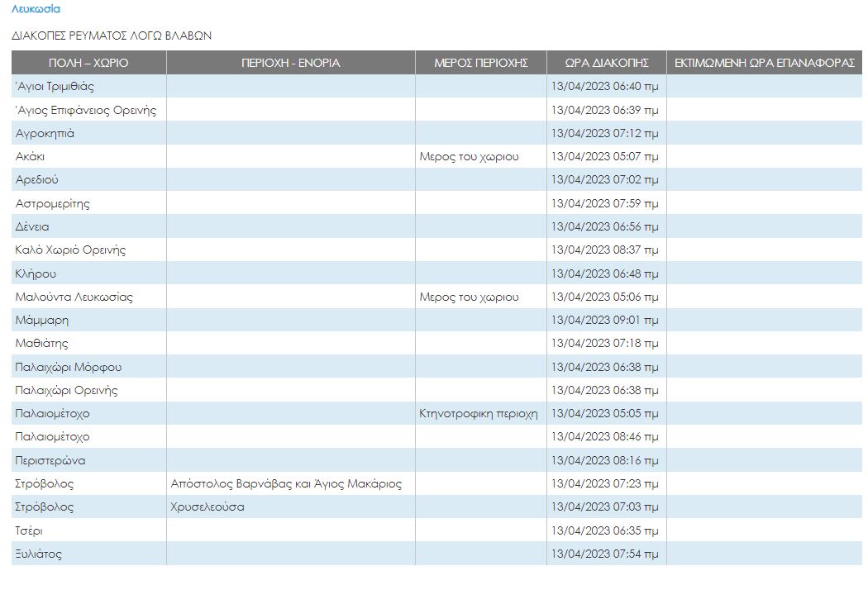Select the Δένεια cell
Screen dimensions: 868x604
click(88, 226)
